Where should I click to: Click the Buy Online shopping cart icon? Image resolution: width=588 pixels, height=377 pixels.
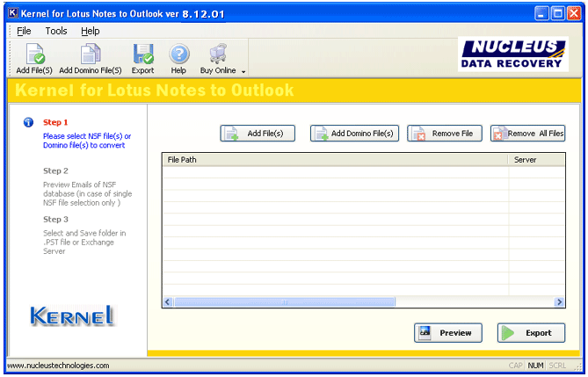217,54
